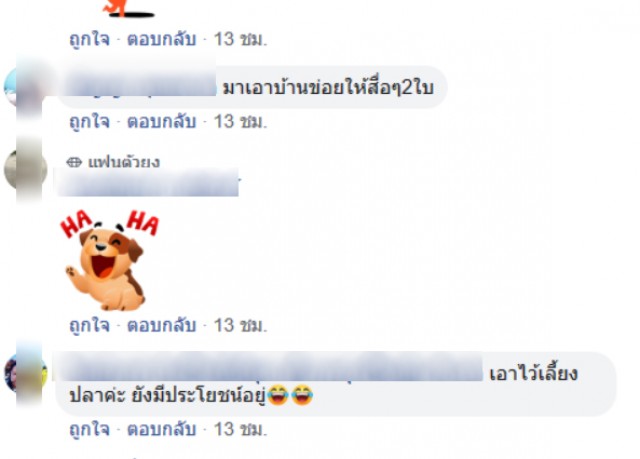
Task: Click ตอบกลับ under the topmost orange sticker
Action: click(x=162, y=39)
